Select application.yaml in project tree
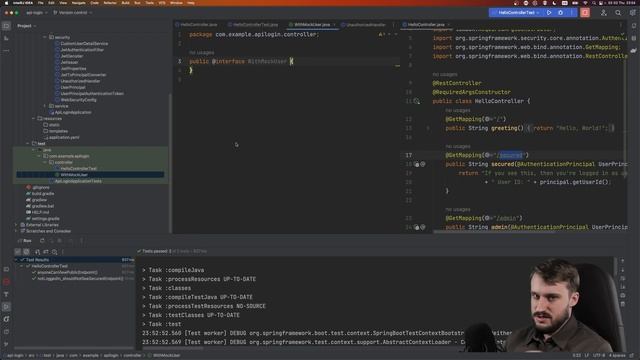The image size is (640, 360). tap(64, 138)
